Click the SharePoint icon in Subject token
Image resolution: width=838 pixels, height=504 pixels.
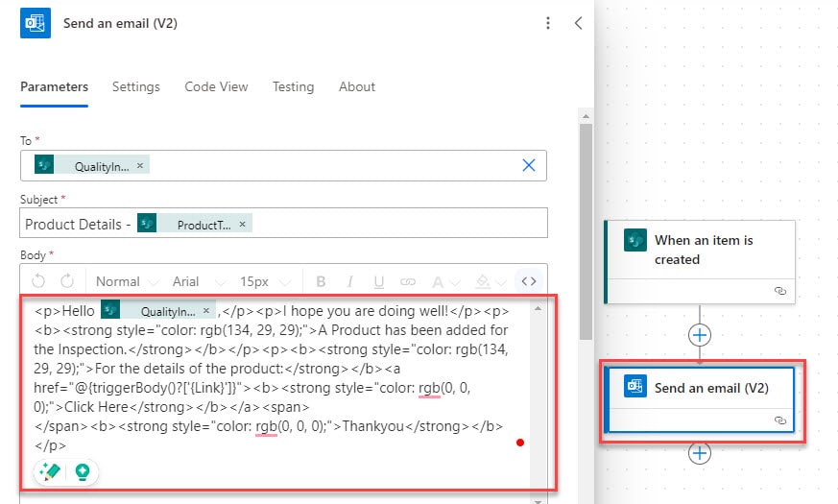[147, 224]
